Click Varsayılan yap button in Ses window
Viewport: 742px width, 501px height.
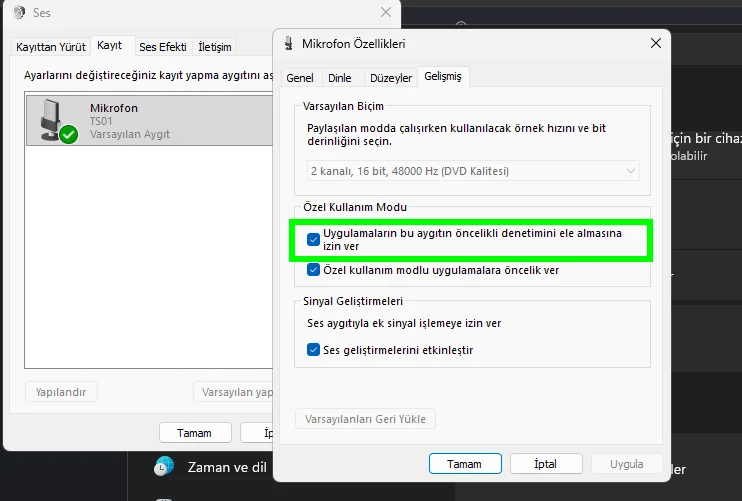tap(233, 392)
